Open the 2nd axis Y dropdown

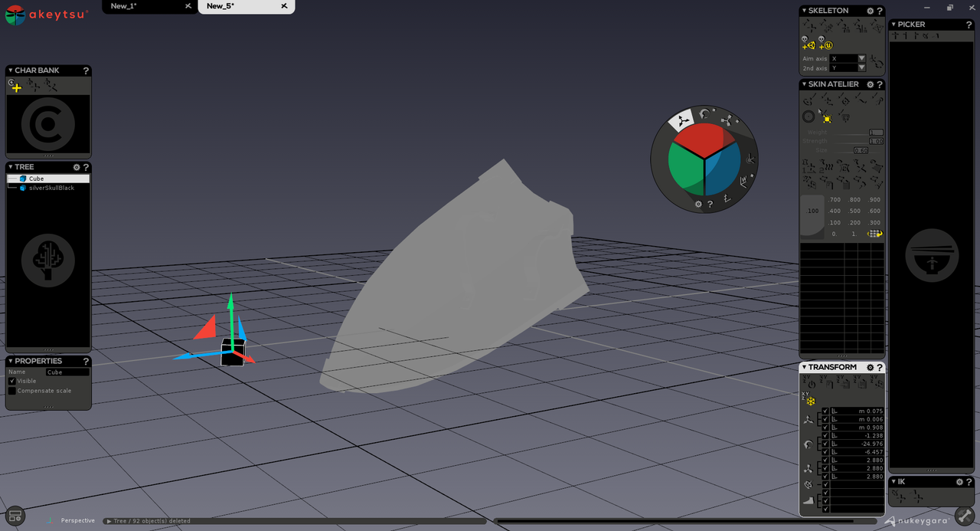point(861,68)
